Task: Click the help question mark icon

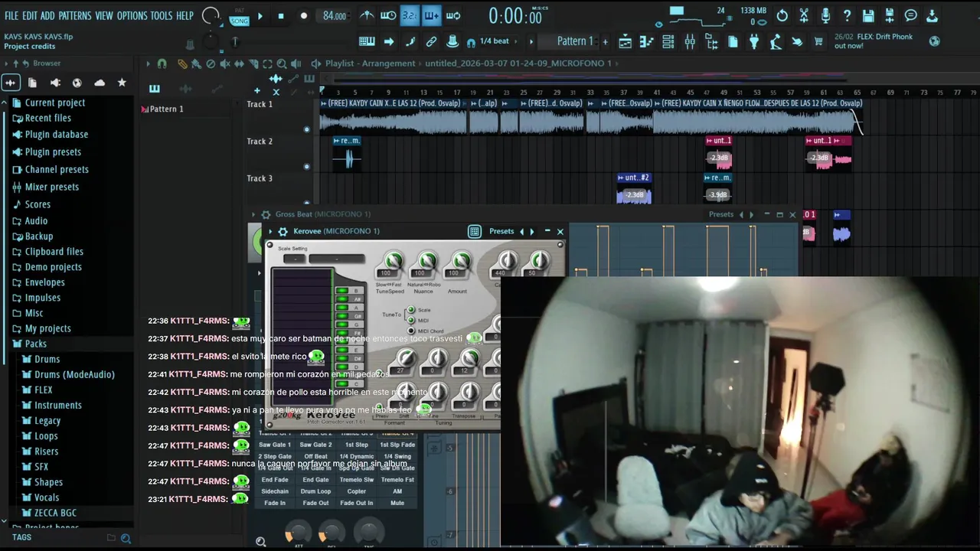Action: tap(847, 15)
